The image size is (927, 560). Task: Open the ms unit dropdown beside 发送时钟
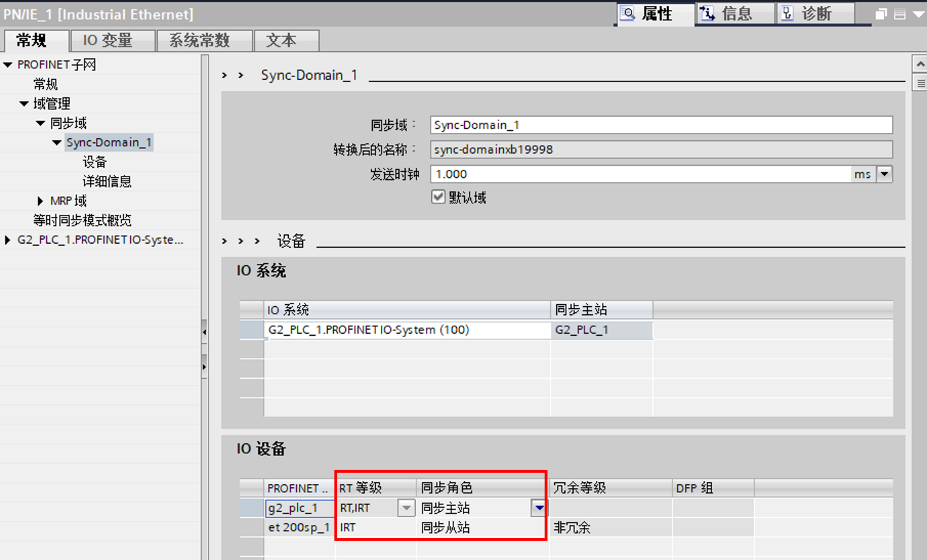tap(885, 174)
